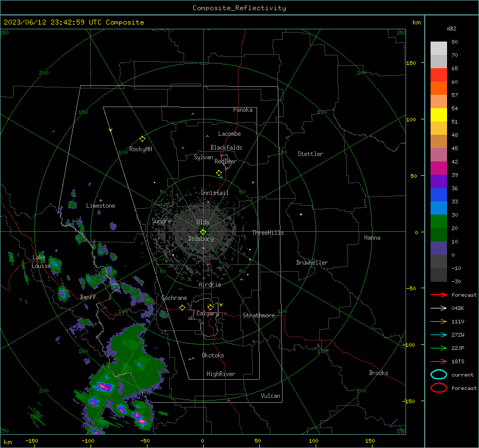Click the intense storm cell near Banff
The height and width of the screenshot is (448, 479).
point(63,294)
